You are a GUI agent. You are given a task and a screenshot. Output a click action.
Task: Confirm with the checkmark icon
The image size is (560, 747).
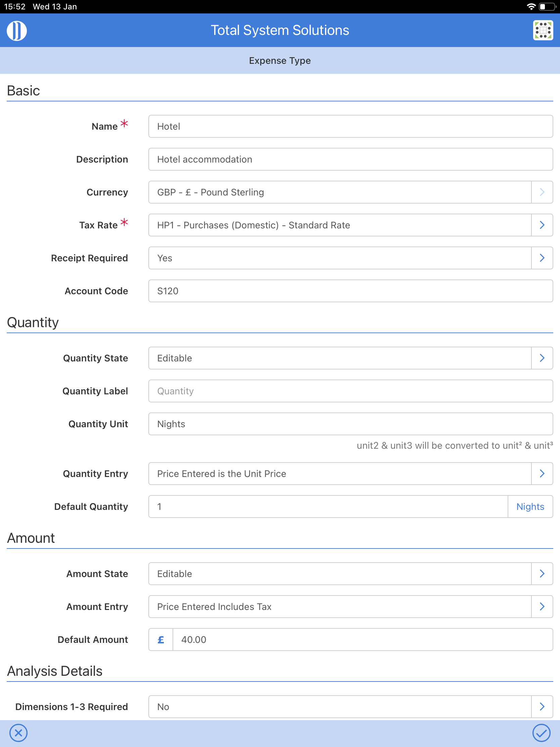(x=542, y=733)
